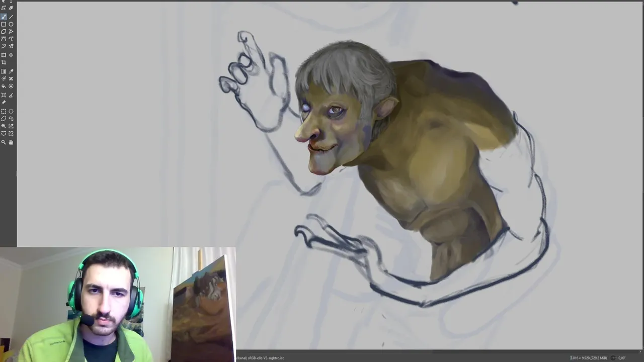This screenshot has height=362, width=644.
Task: Select the Crop tool
Action: [4, 62]
